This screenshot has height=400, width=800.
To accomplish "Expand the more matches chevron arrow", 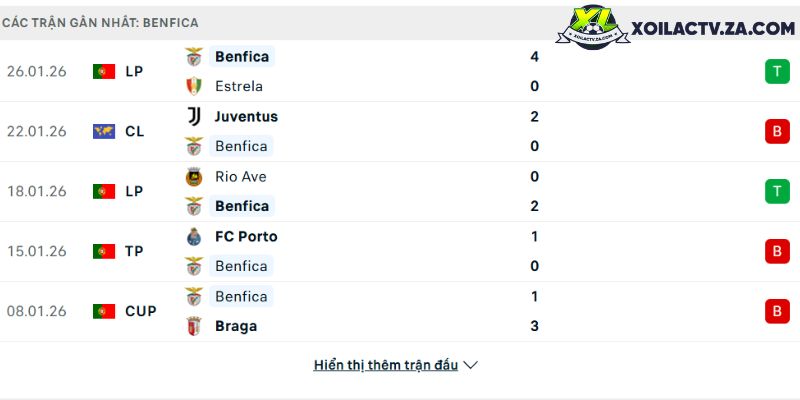I will pos(471,365).
